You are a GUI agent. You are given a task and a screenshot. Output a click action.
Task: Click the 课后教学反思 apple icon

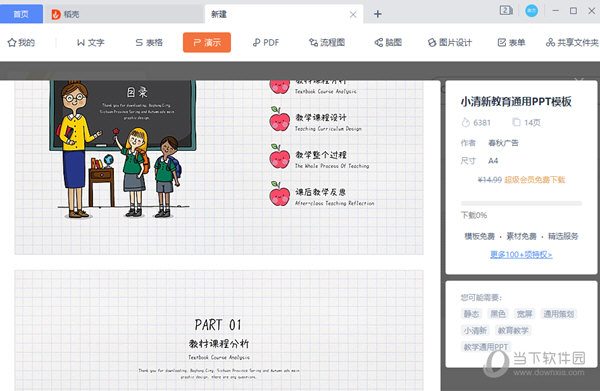280,194
